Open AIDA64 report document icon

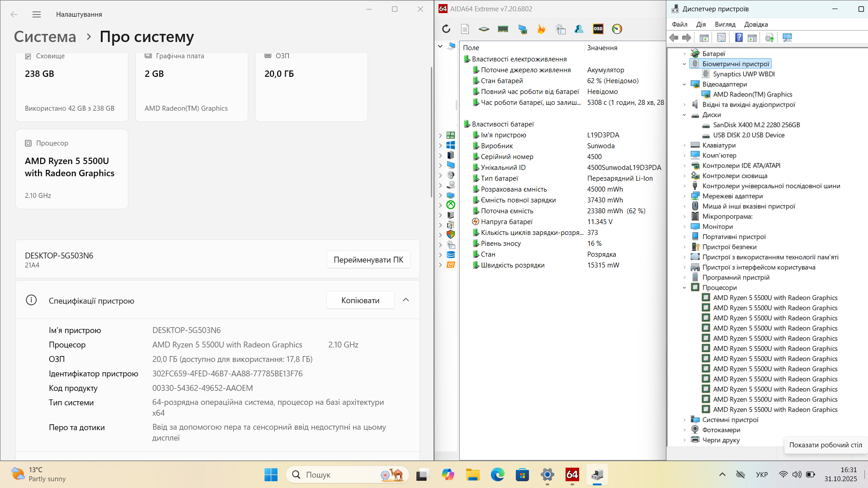click(465, 29)
